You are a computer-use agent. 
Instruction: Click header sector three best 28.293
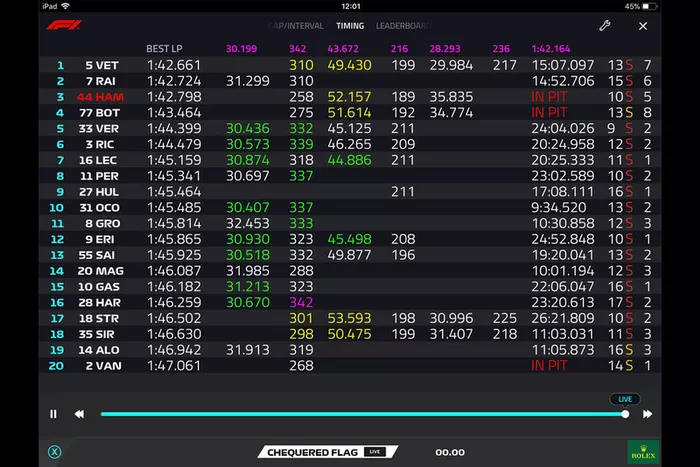445,49
